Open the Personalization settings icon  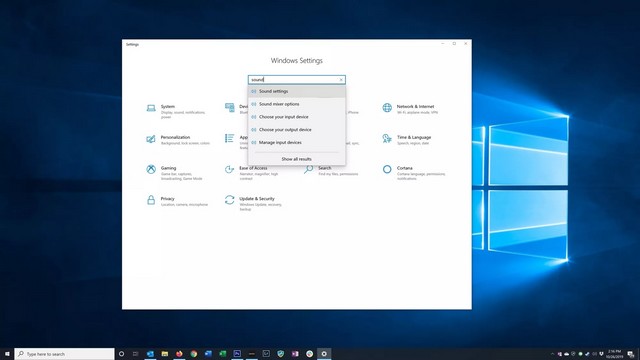pyautogui.click(x=151, y=139)
